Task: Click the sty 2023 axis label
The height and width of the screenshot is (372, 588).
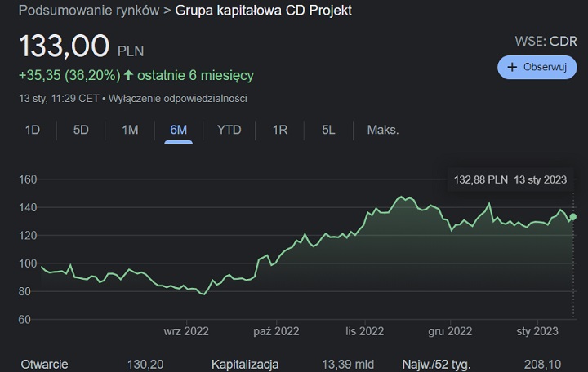Action: coord(537,331)
